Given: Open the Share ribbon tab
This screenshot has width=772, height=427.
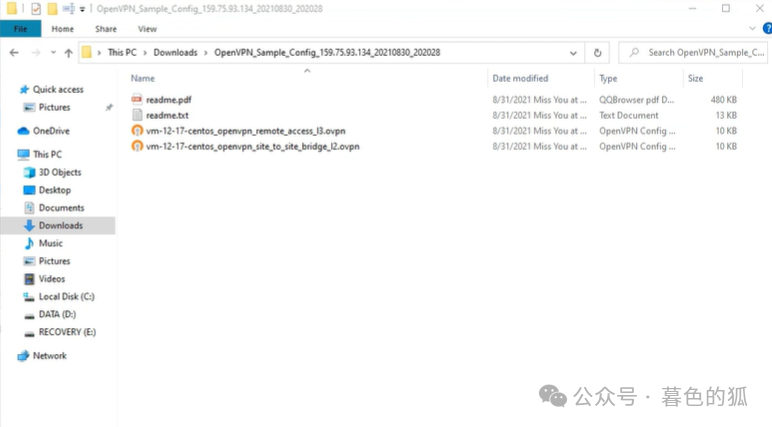Looking at the screenshot, I should point(106,29).
